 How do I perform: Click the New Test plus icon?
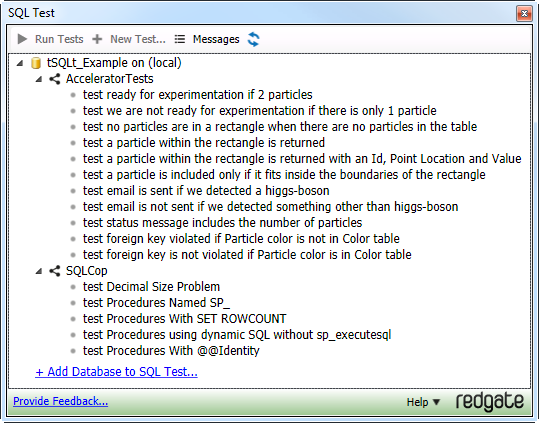coord(97,39)
